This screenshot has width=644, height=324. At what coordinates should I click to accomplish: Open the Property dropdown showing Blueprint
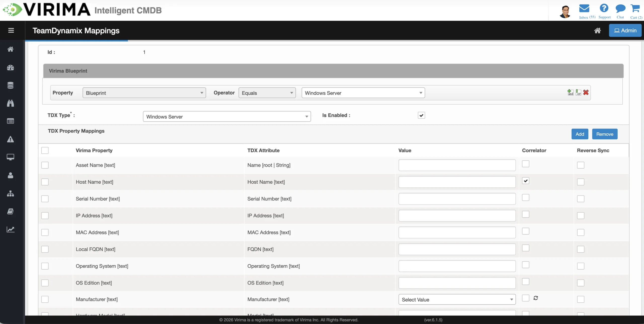[x=144, y=93]
